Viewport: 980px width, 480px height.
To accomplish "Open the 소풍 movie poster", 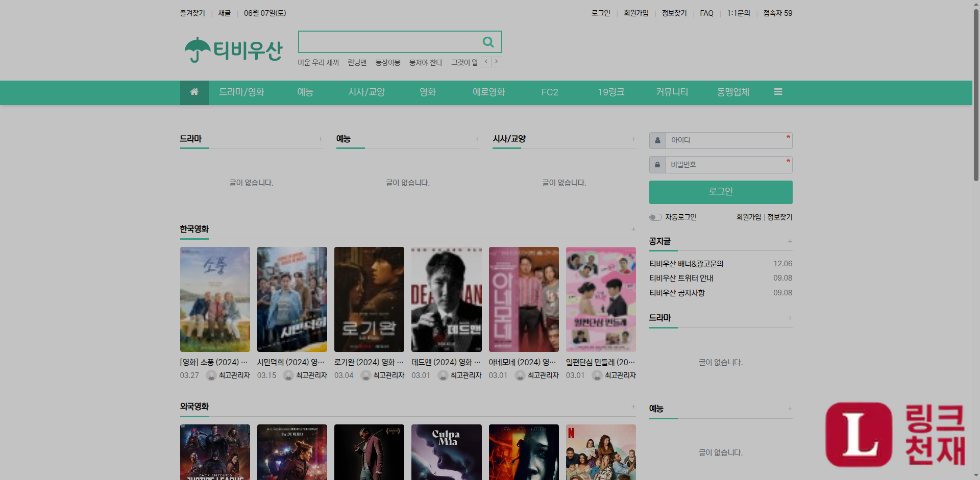I will (x=215, y=299).
